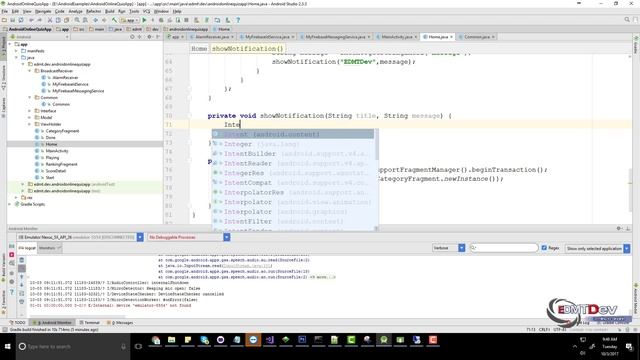Switch to the Monitors tab in Android Monitor

[x=49, y=248]
